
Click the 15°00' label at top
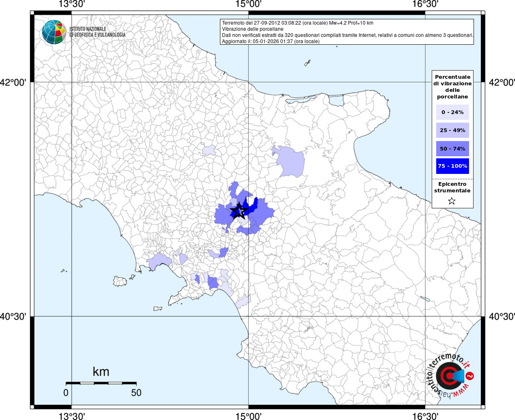[248, 4]
